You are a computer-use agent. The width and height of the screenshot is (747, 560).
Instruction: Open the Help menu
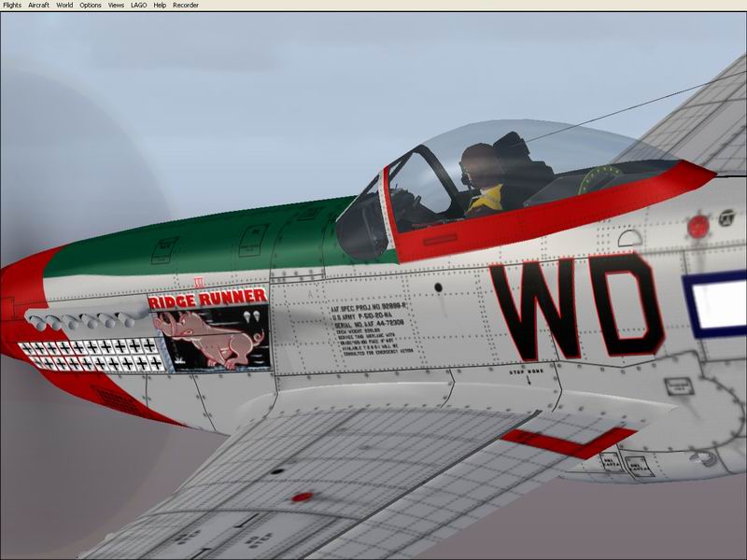tap(160, 6)
